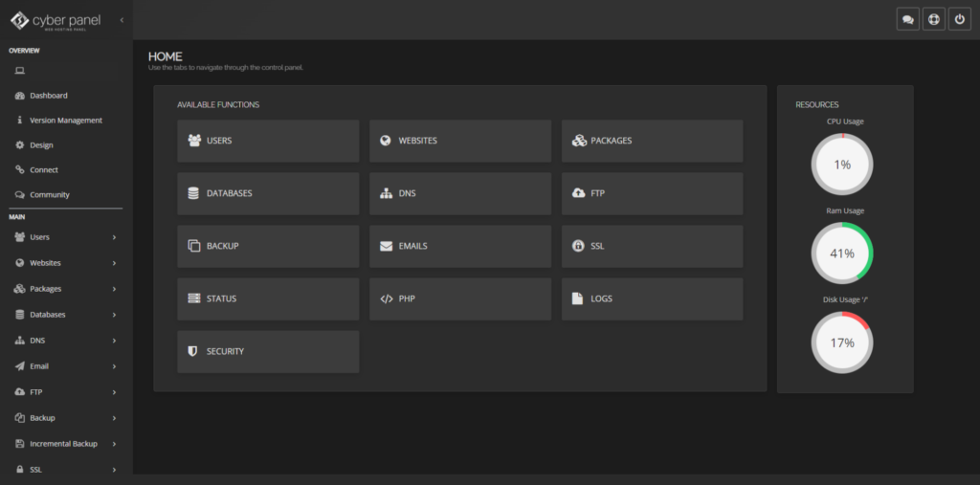Open the SECURITY function tile
Viewport: 980px width, 485px height.
[x=268, y=352]
